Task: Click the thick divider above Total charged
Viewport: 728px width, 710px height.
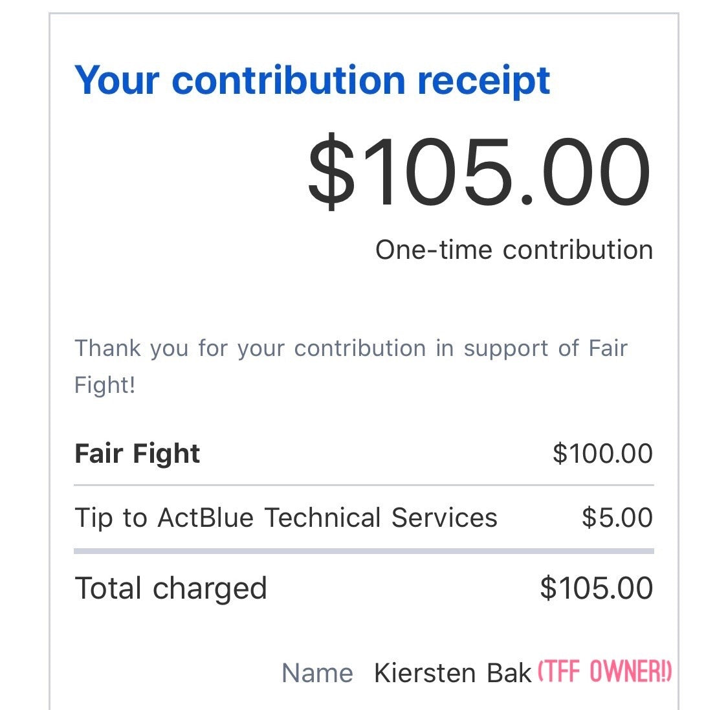Action: click(364, 551)
